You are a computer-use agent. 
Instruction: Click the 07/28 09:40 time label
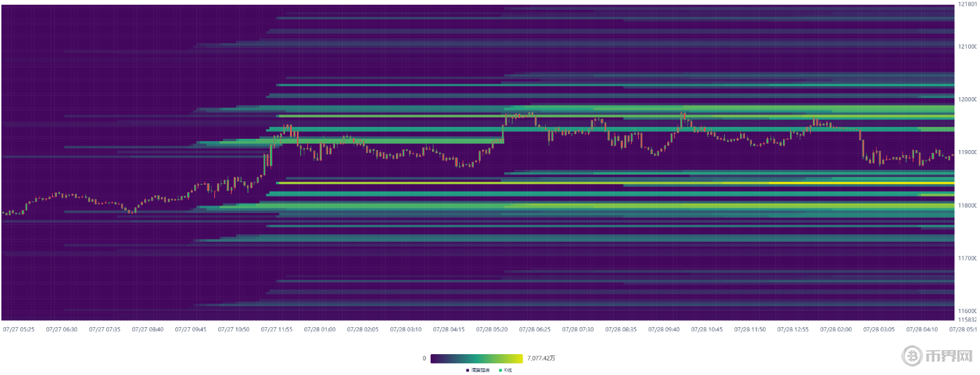click(664, 330)
